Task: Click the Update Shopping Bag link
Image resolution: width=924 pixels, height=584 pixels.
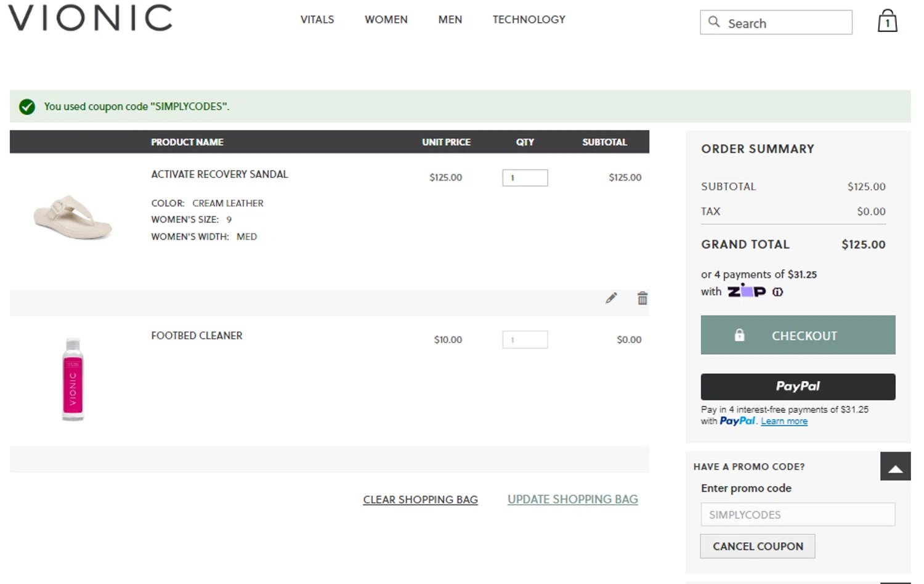Action: (x=573, y=500)
